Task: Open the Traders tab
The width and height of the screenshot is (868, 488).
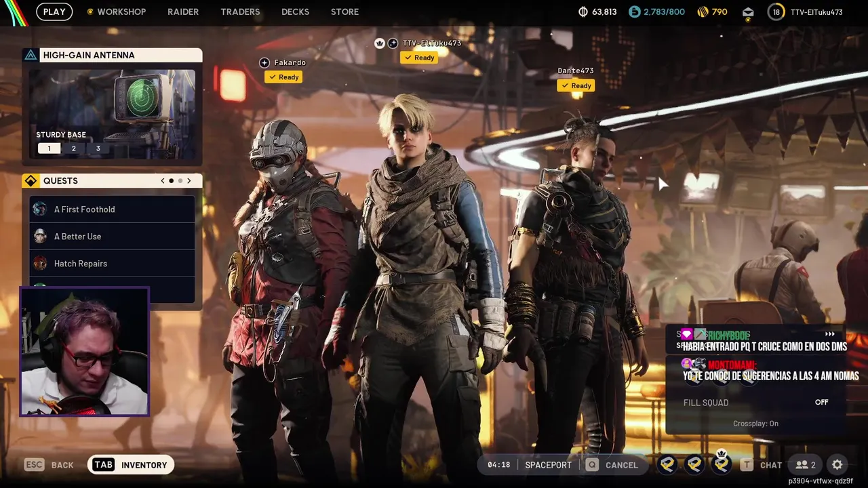Action: tap(240, 12)
